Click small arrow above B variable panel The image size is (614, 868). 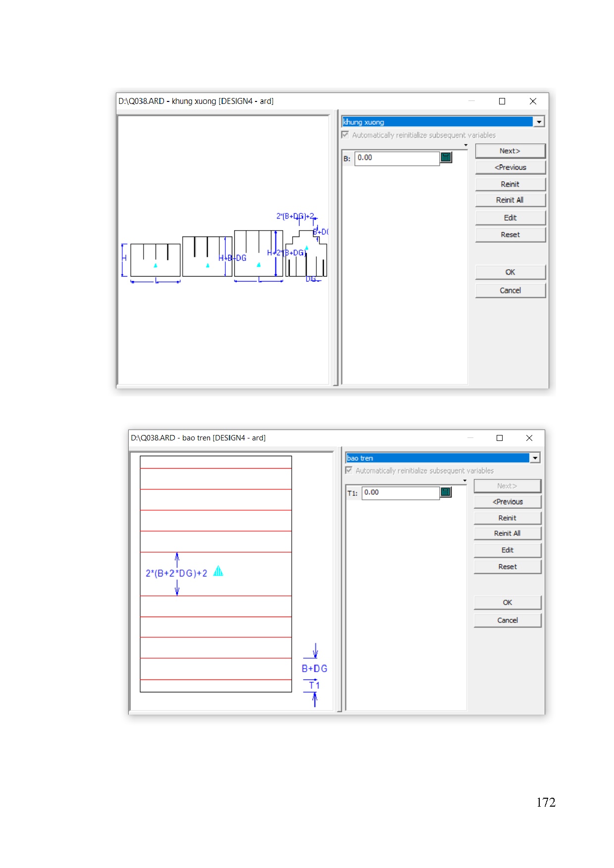click(465, 145)
